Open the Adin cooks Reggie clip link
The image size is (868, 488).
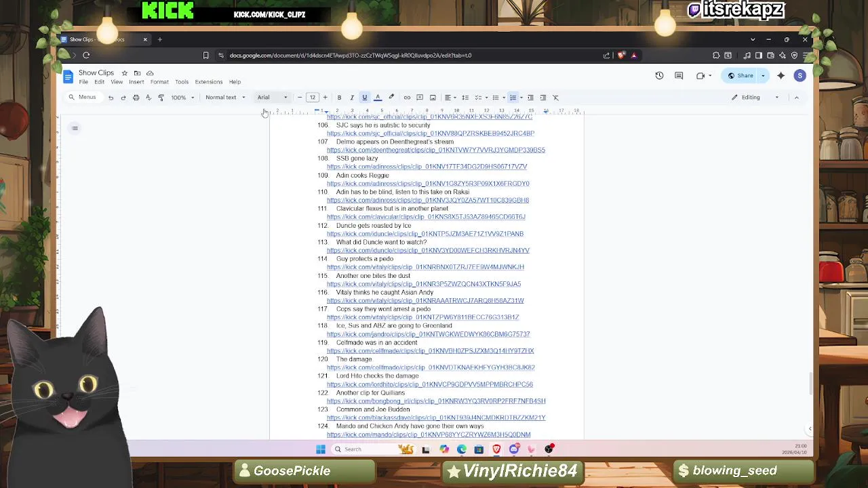[x=428, y=184]
